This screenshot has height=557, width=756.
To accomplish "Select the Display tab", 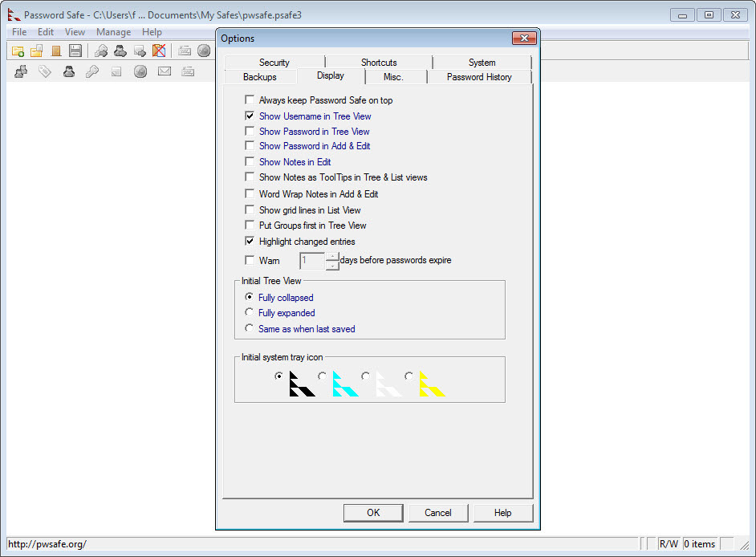I will click(331, 75).
